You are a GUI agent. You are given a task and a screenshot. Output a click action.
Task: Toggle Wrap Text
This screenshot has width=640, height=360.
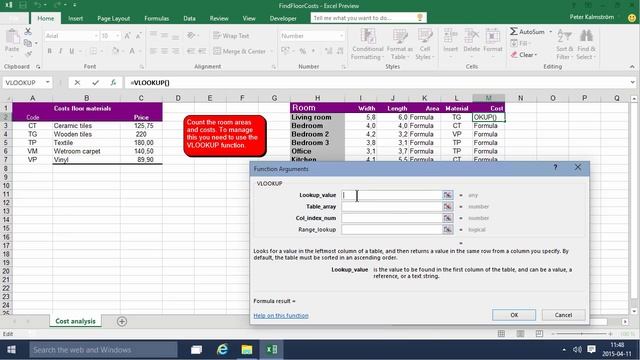(x=231, y=36)
